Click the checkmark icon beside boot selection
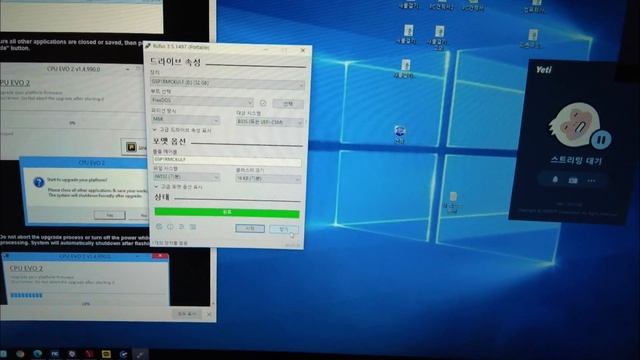This screenshot has height=360, width=640. [x=263, y=103]
